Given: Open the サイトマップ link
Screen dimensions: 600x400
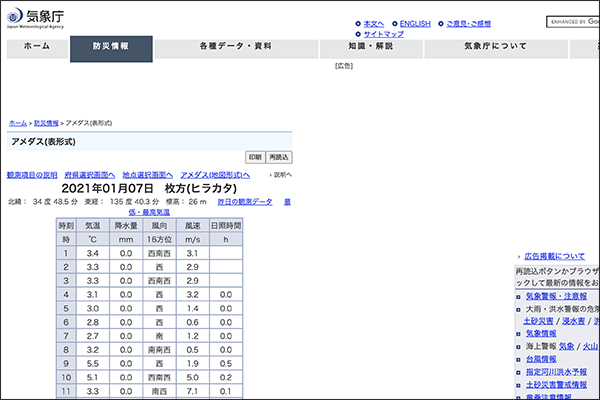Looking at the screenshot, I should 383,33.
